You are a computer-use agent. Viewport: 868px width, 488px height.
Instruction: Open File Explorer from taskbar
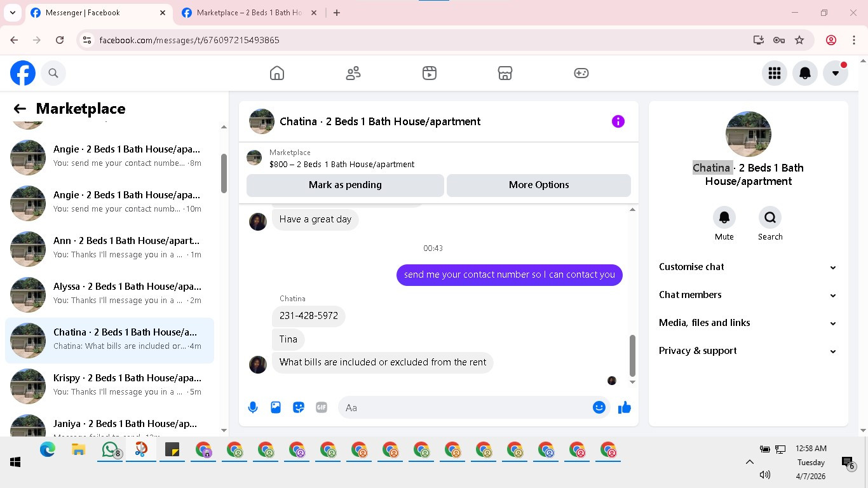point(79,451)
